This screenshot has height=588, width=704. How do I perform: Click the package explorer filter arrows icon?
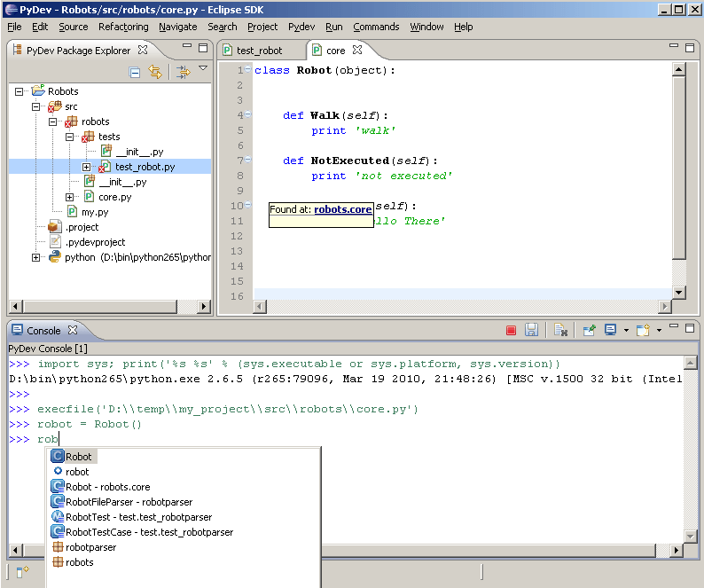184,72
